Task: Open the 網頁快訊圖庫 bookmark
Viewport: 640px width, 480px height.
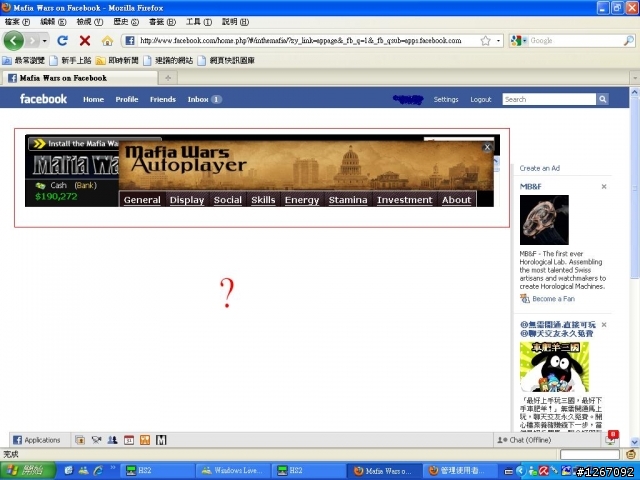Action: [226, 60]
